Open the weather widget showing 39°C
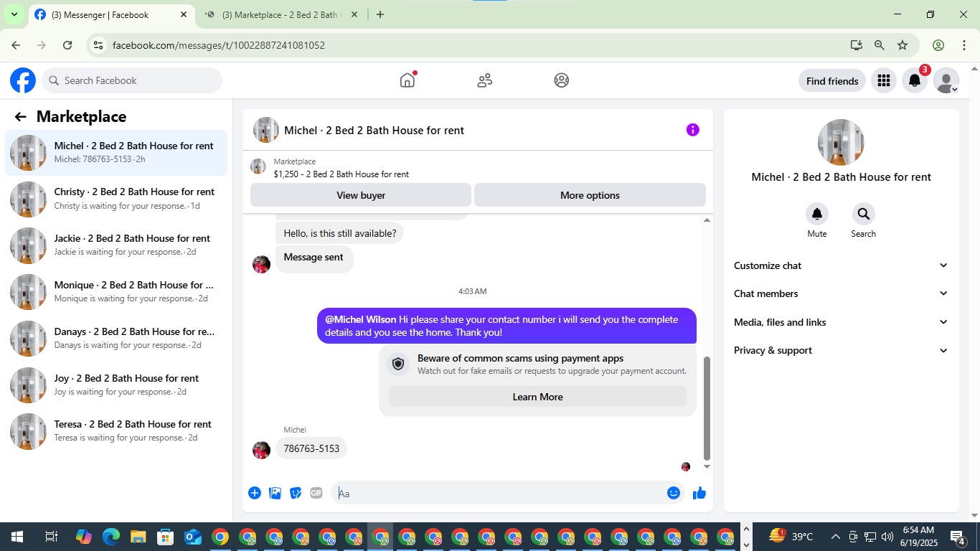 point(791,536)
